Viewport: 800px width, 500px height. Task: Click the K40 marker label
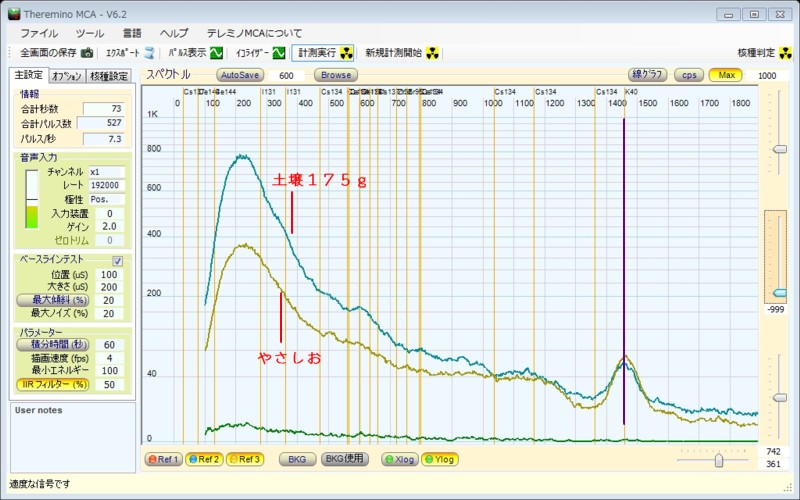point(632,92)
